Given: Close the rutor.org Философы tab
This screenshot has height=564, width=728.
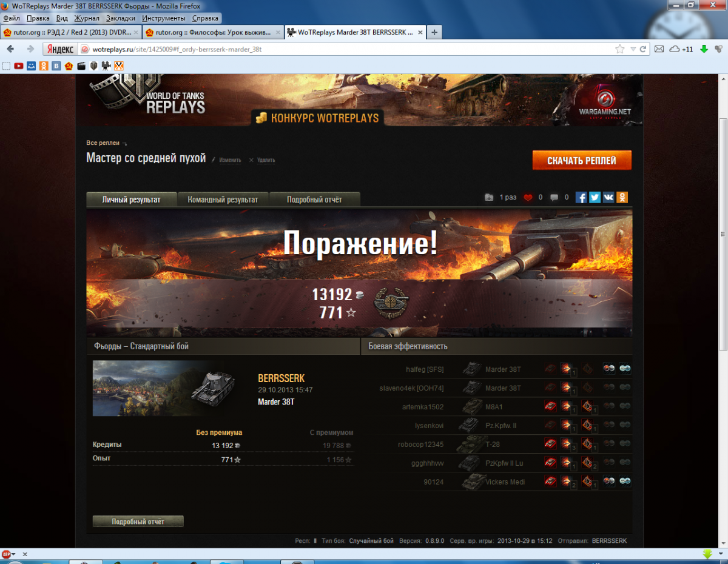Looking at the screenshot, I should click(277, 32).
